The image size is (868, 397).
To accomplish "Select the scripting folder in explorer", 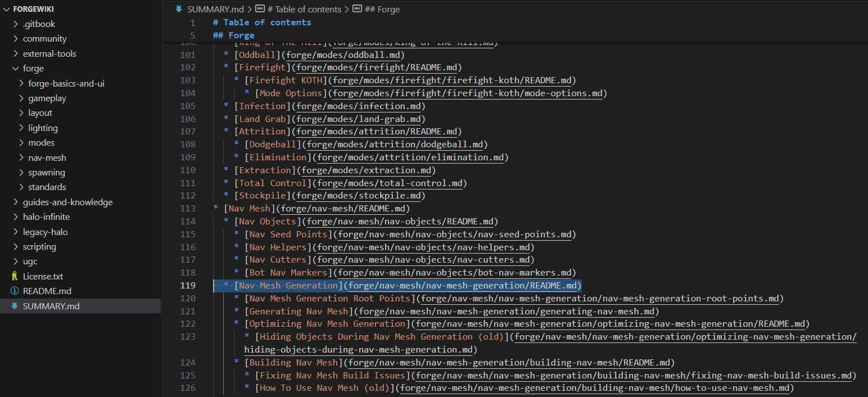I will tap(39, 246).
